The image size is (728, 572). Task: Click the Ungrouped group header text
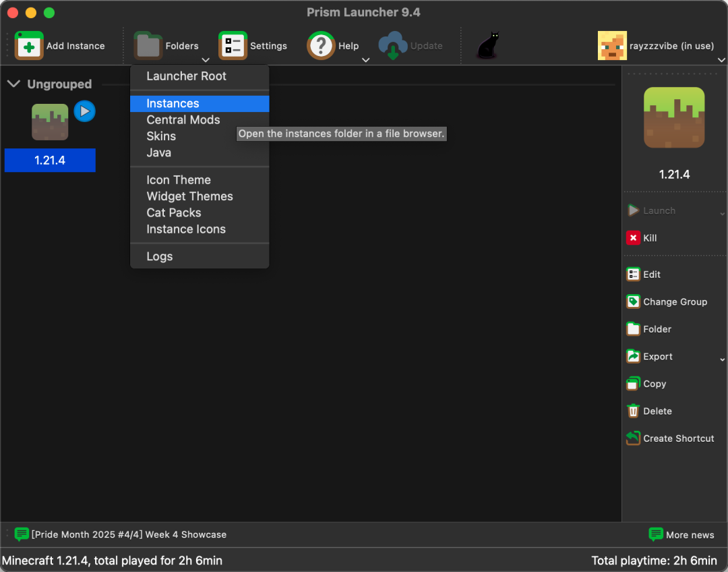[x=59, y=84]
